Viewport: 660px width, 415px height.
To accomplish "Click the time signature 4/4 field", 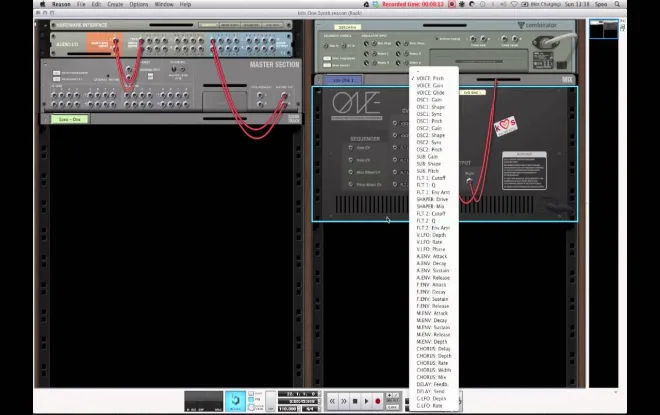I will click(310, 409).
